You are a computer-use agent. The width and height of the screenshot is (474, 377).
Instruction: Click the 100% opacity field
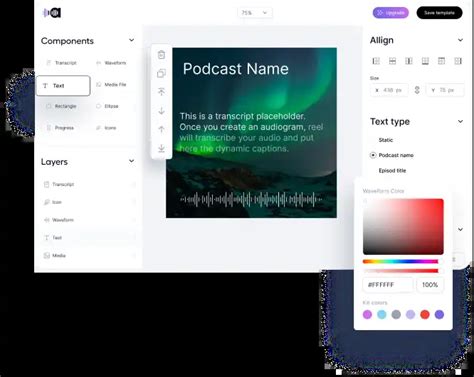coord(430,285)
